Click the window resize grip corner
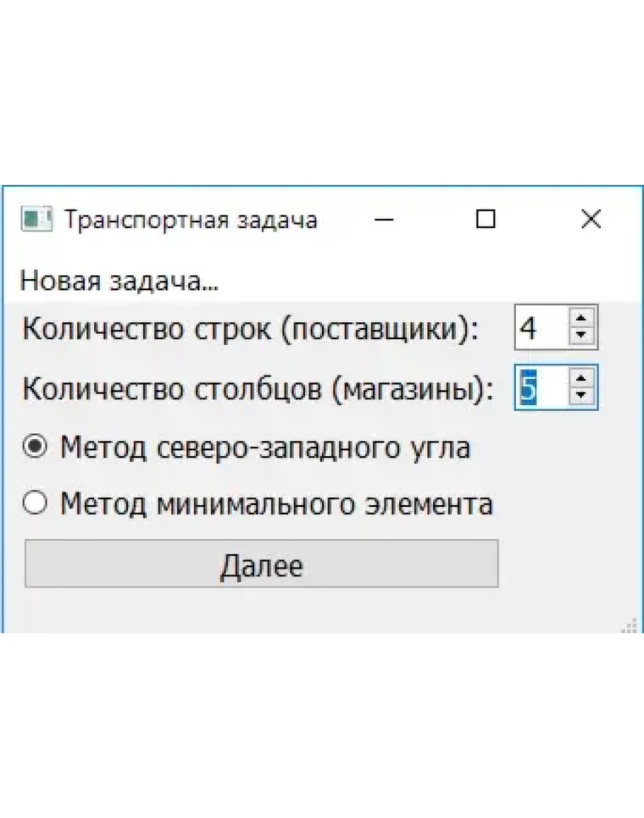Screen dimensions: 644x818 628,624
